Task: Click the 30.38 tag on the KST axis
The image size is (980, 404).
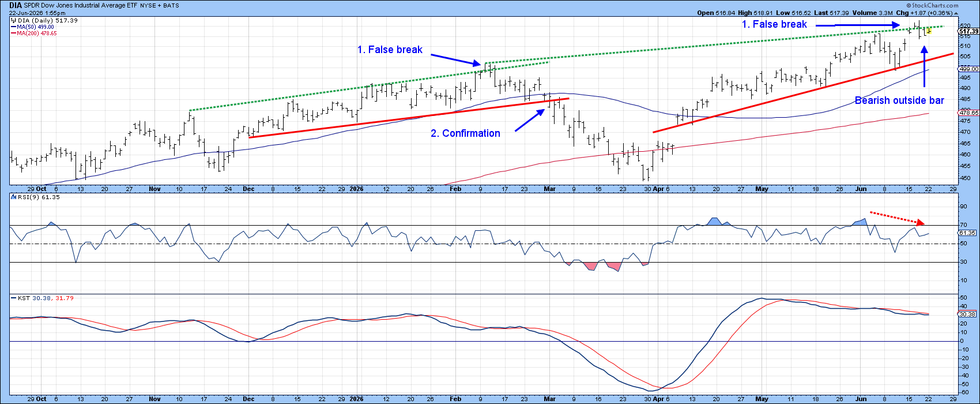Action: (967, 314)
